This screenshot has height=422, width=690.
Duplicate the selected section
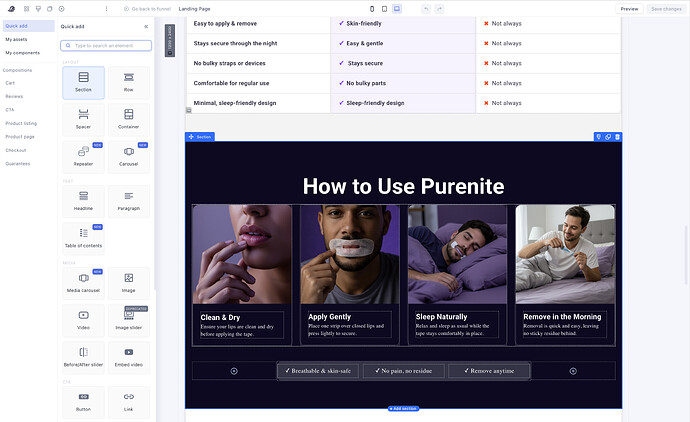tap(608, 137)
